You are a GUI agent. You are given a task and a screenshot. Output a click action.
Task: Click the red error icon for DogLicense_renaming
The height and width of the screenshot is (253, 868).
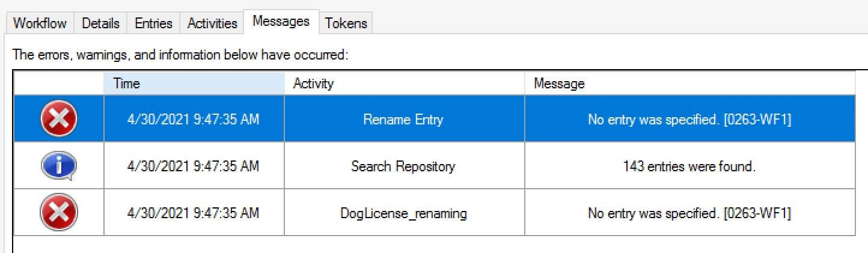(x=58, y=213)
